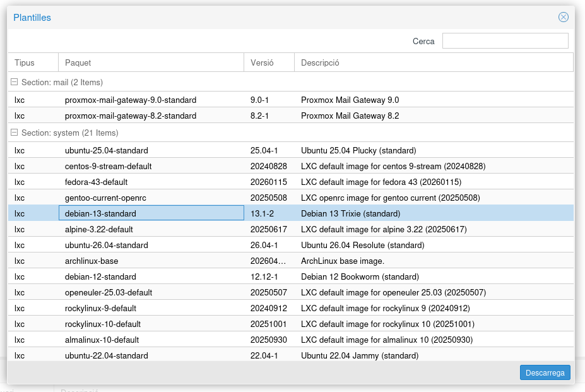Click version 20250507 cell

[269, 292]
